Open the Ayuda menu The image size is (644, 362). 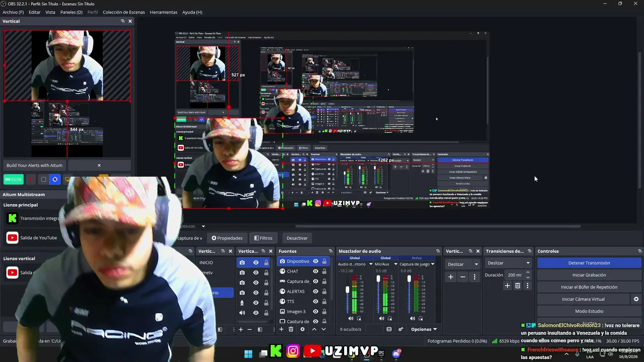[192, 12]
